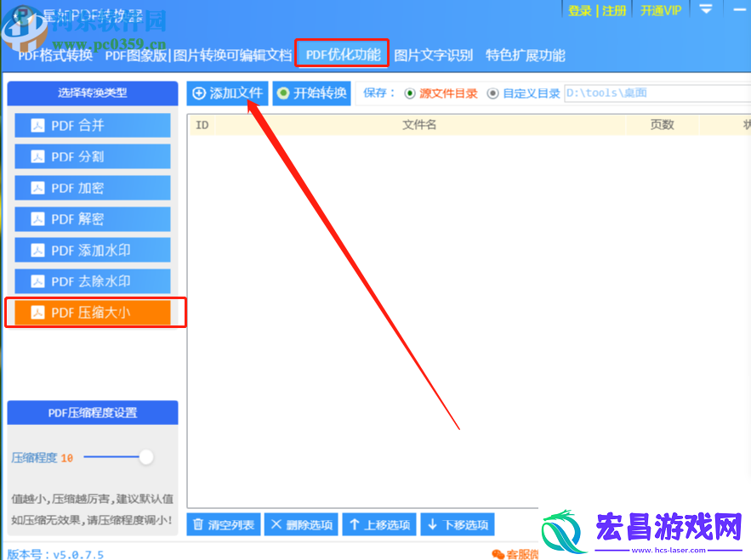Click the WeChat 客服 icon

point(498,554)
